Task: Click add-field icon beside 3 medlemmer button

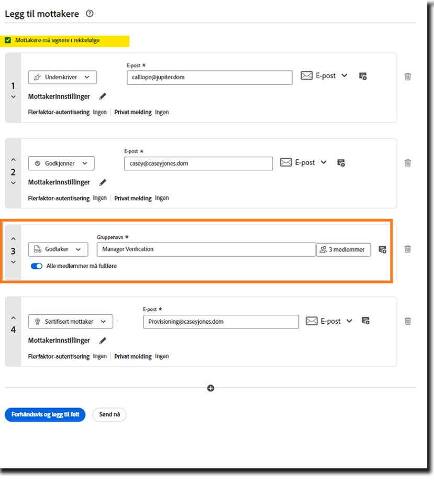Action: [x=382, y=249]
